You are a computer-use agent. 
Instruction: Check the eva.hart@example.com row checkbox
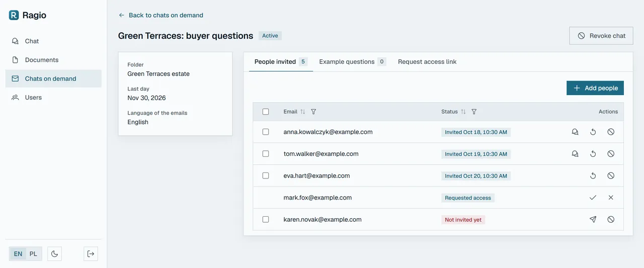266,175
